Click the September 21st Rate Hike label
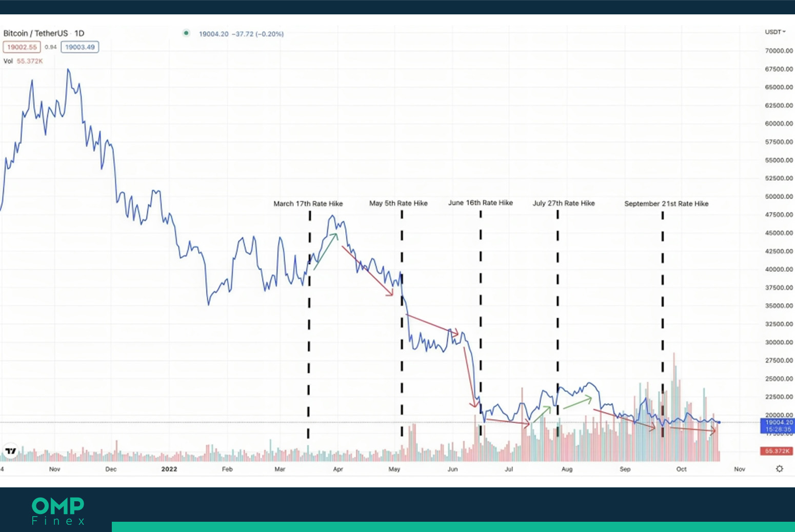The width and height of the screenshot is (795, 532). (x=666, y=204)
